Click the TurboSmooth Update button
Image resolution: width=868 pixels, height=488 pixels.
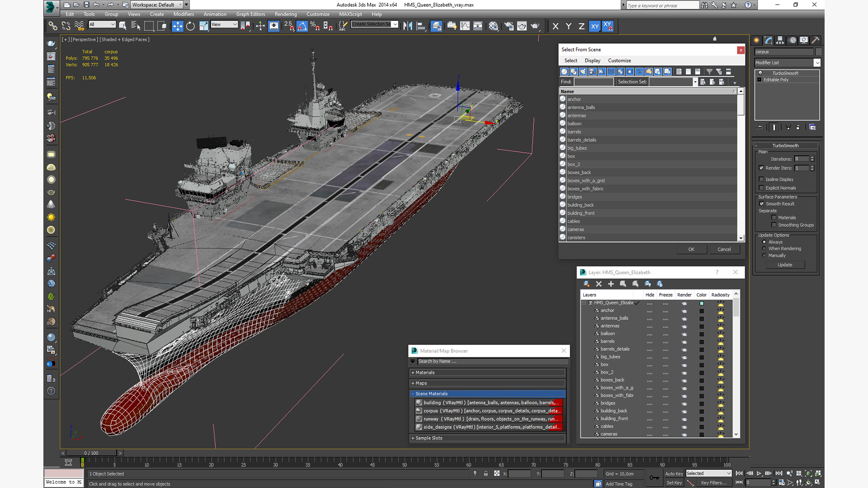click(x=785, y=265)
